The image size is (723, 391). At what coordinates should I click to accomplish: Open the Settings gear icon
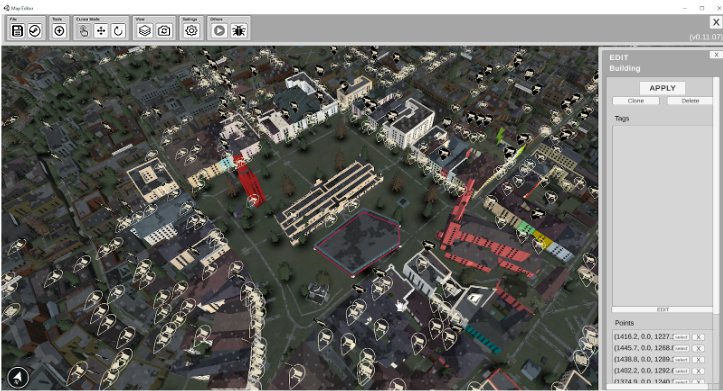click(x=191, y=31)
